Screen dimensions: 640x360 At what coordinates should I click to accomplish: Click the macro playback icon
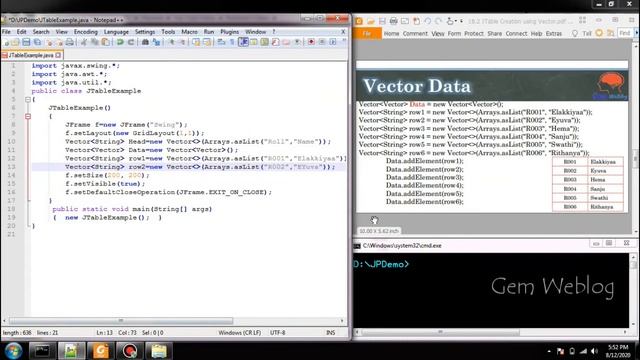tap(333, 42)
